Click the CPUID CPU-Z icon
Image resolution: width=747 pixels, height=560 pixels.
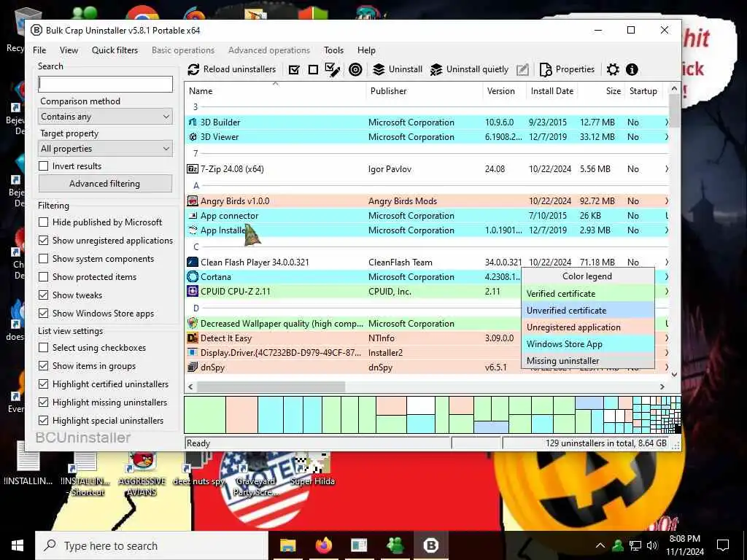pos(193,292)
